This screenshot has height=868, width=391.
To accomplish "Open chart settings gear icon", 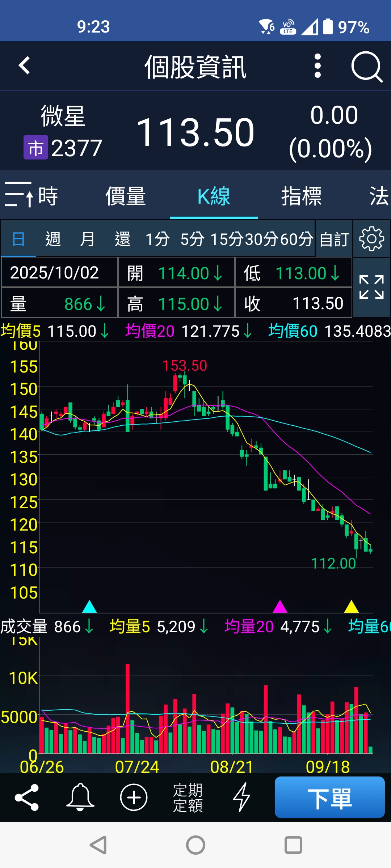I will (x=371, y=239).
